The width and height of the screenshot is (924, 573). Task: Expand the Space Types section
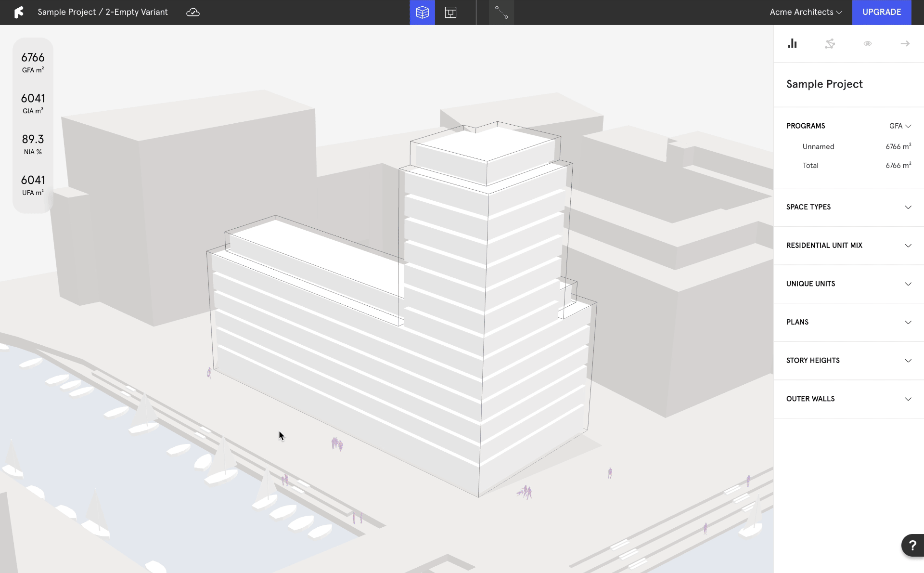tap(848, 207)
